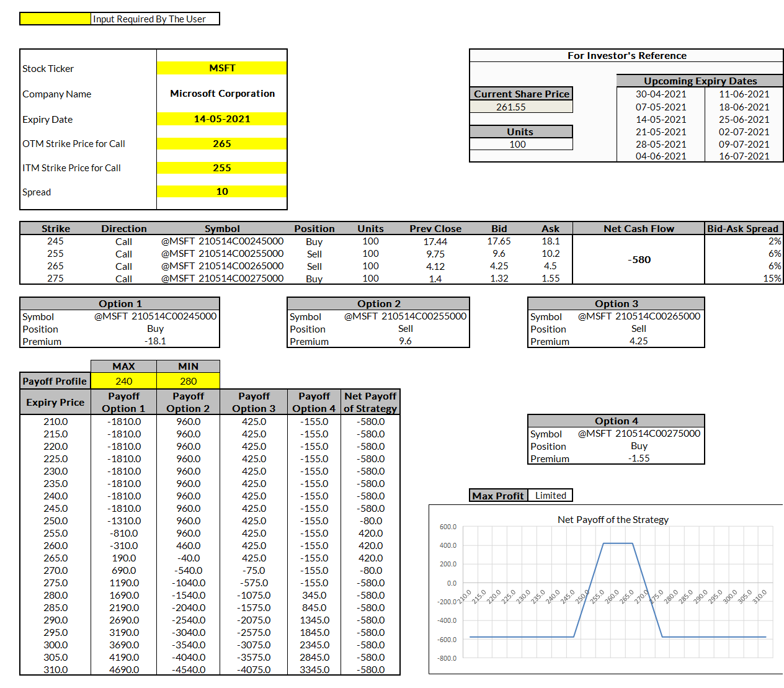Click the 'Bid-Ask Spread' column header

coord(743,229)
